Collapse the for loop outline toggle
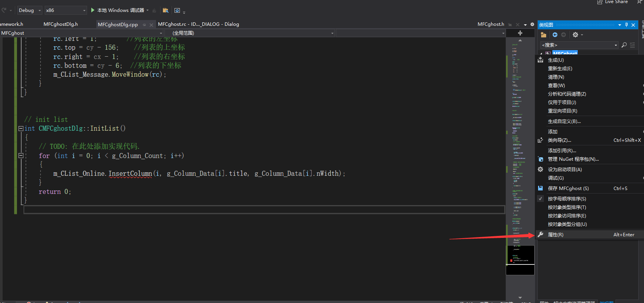Viewport: 644px width, 303px height. 21,156
